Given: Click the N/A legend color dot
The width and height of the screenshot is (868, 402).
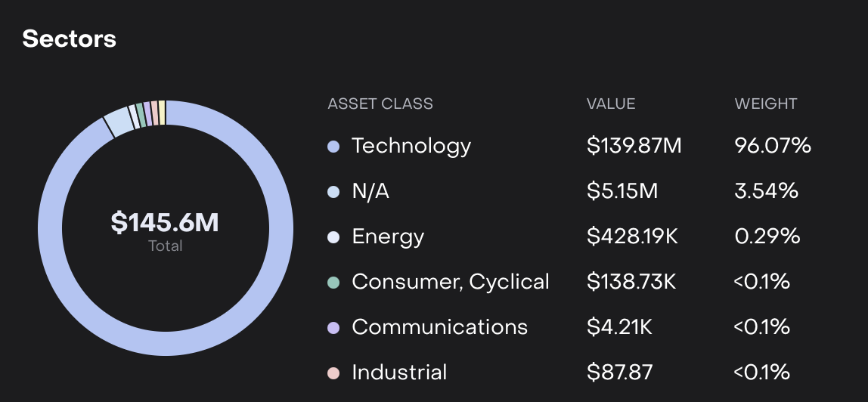Looking at the screenshot, I should [333, 191].
